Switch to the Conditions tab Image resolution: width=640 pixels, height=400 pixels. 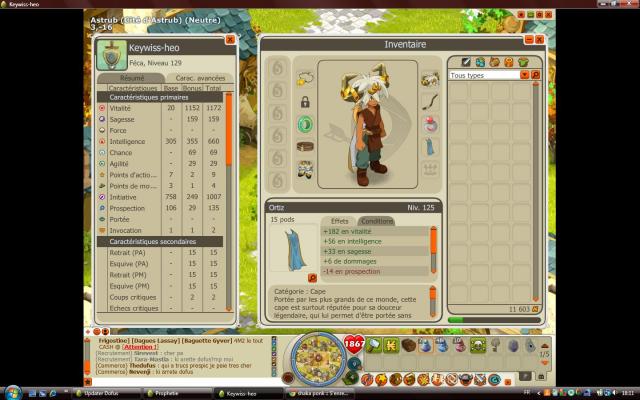[376, 221]
